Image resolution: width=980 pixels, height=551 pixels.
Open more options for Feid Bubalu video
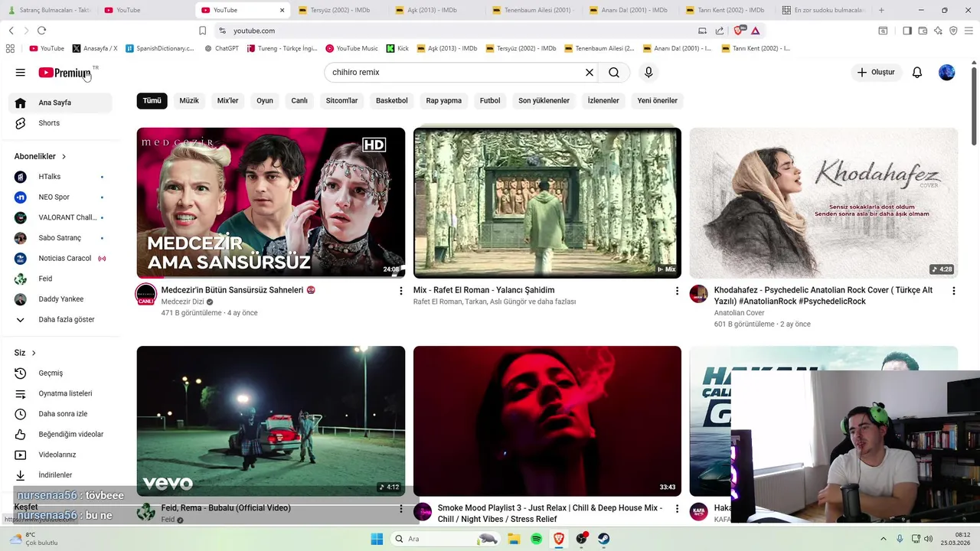[x=401, y=508]
